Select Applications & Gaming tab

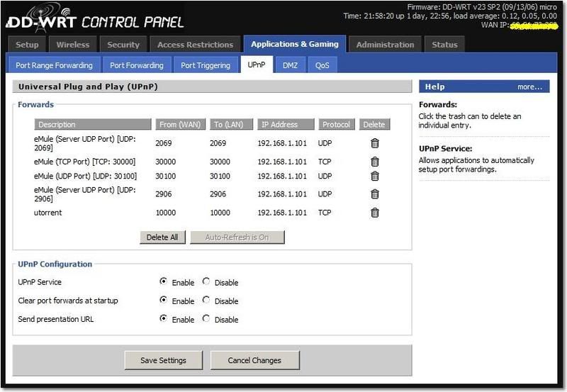[x=295, y=44]
